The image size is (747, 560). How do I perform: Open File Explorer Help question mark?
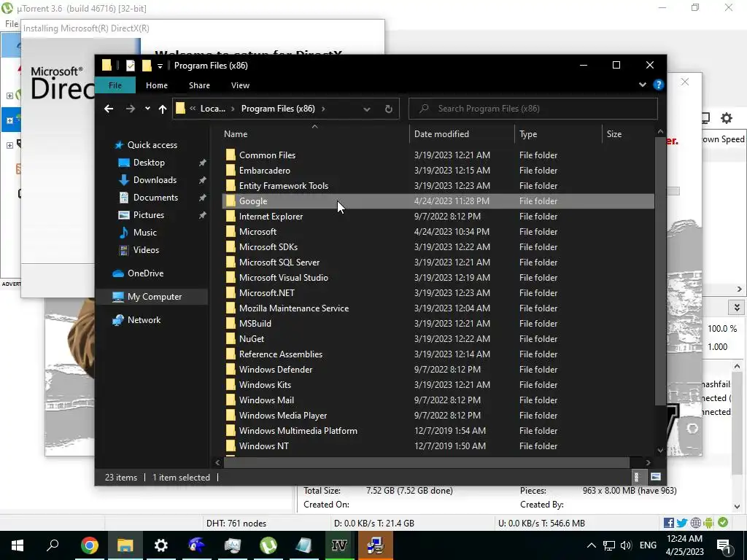[x=659, y=85]
